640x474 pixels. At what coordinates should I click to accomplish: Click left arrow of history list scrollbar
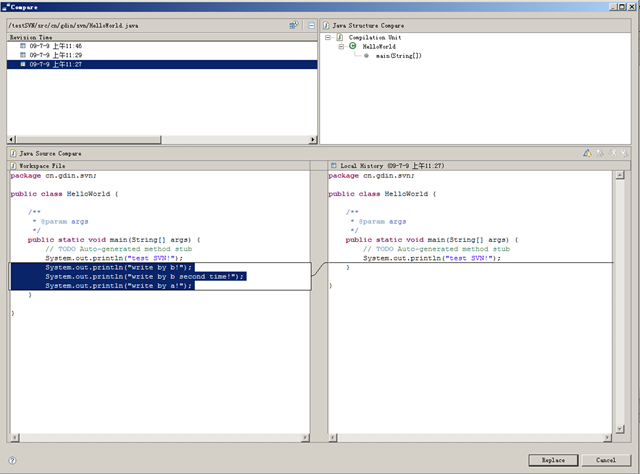pyautogui.click(x=11, y=140)
